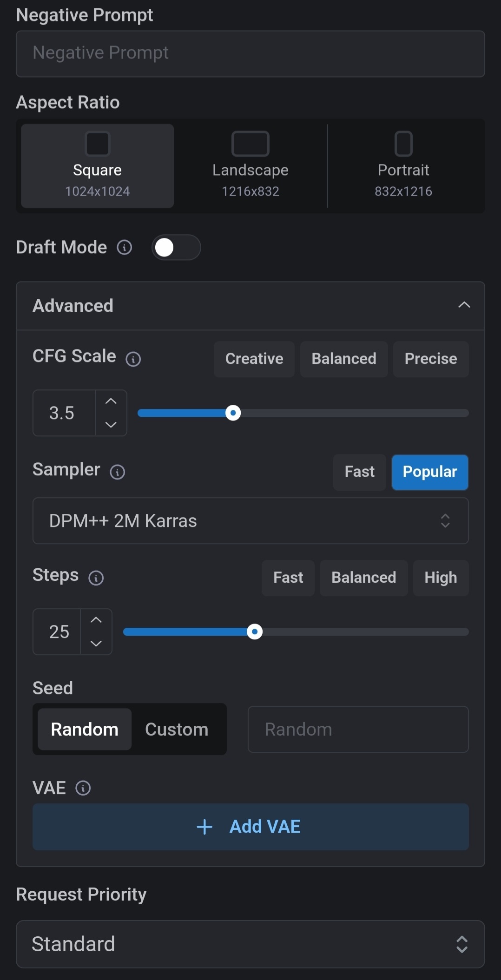Choose the Custom seed option
Image resolution: width=501 pixels, height=980 pixels.
coord(177,729)
